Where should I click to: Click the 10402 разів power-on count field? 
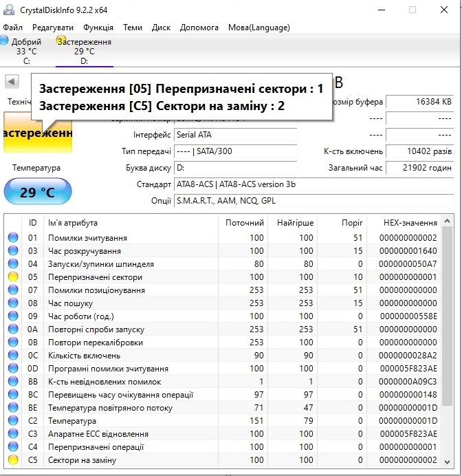click(420, 151)
